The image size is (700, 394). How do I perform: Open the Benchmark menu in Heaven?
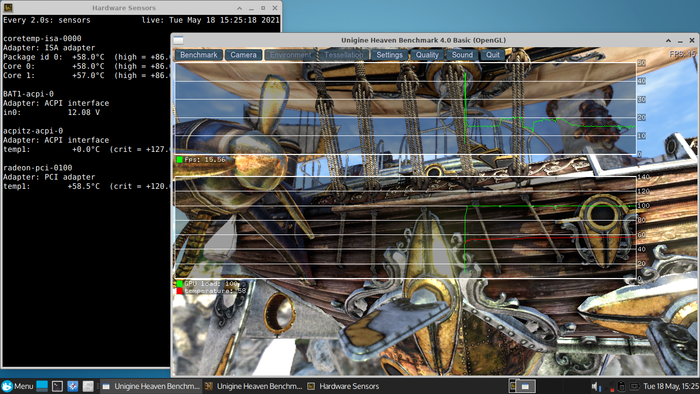[199, 55]
